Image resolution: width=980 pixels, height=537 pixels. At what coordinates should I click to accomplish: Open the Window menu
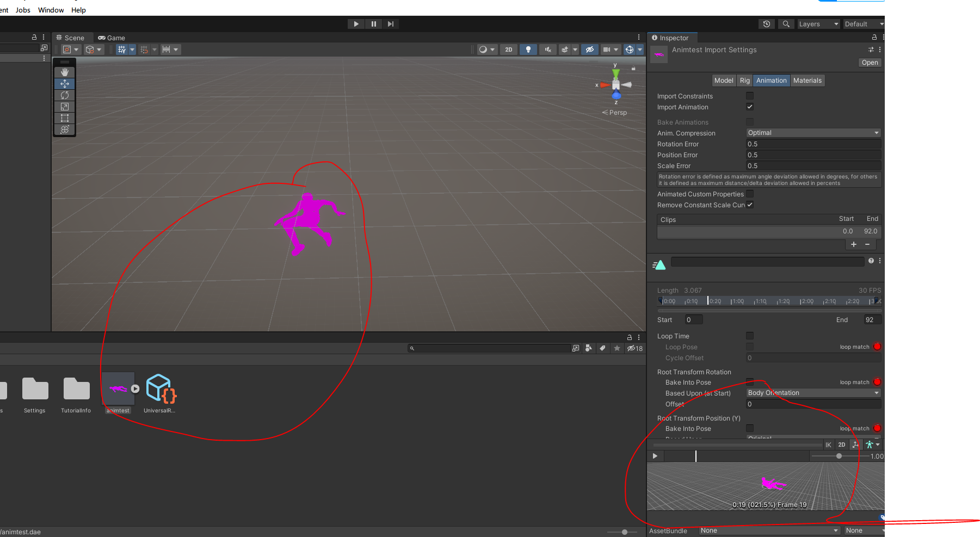[x=51, y=10]
